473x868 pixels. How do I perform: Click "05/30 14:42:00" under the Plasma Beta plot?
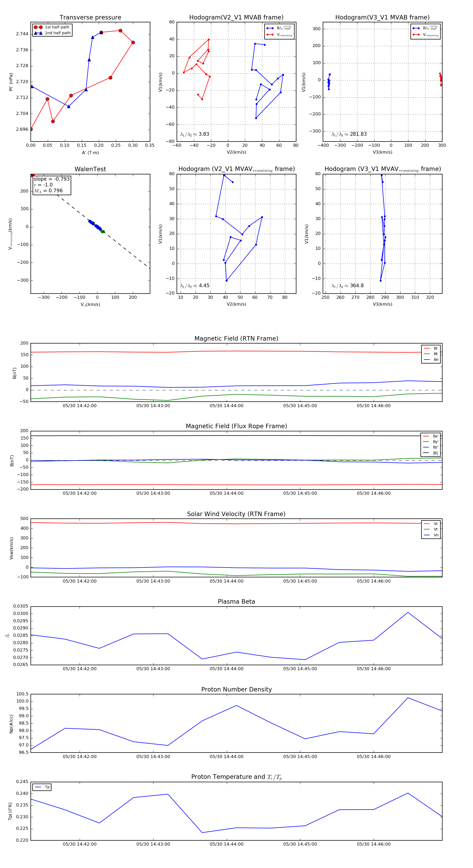[79, 669]
